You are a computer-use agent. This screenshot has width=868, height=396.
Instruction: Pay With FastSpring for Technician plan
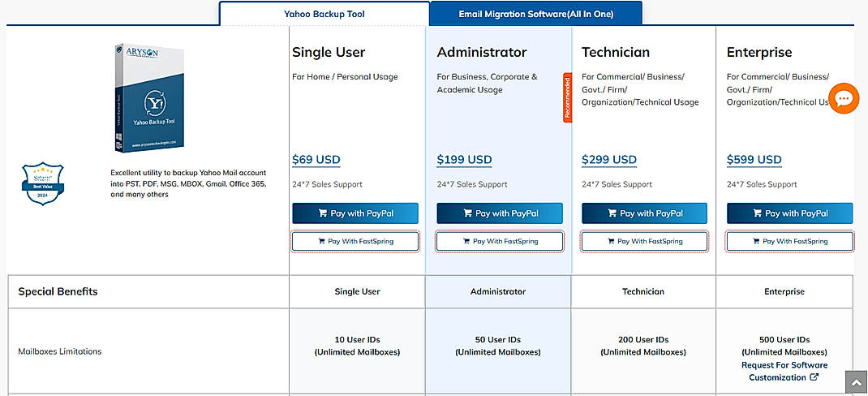(x=644, y=242)
